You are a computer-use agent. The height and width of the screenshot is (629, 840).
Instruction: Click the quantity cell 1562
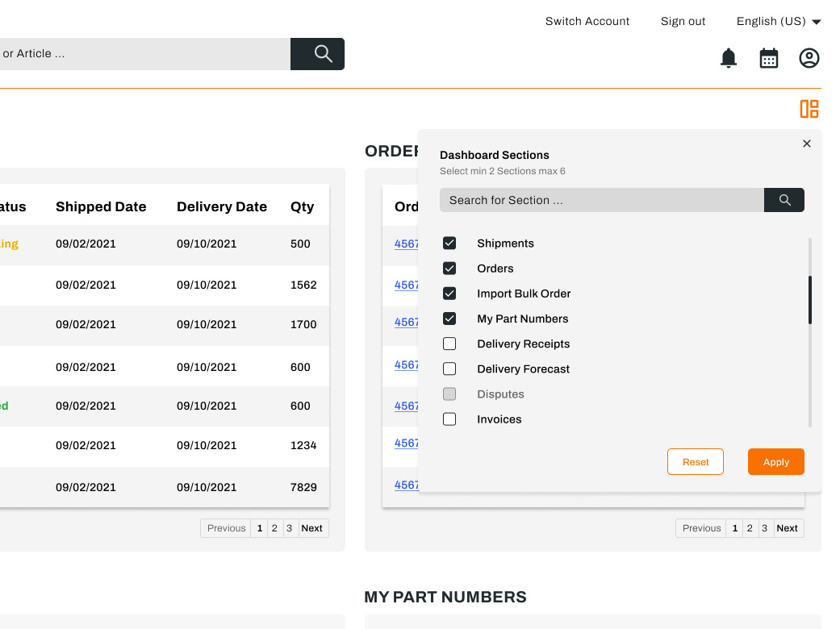(303, 285)
